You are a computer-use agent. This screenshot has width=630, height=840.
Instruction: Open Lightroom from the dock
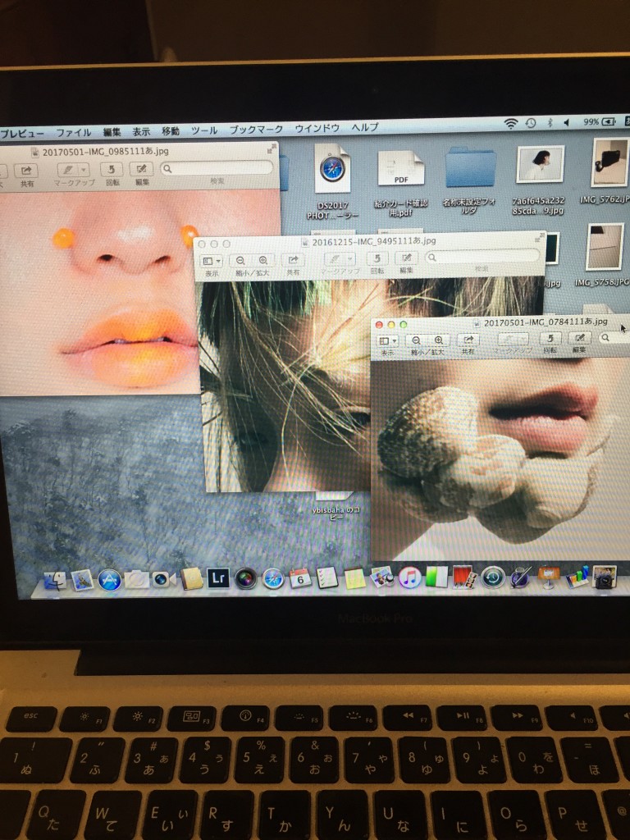click(217, 577)
